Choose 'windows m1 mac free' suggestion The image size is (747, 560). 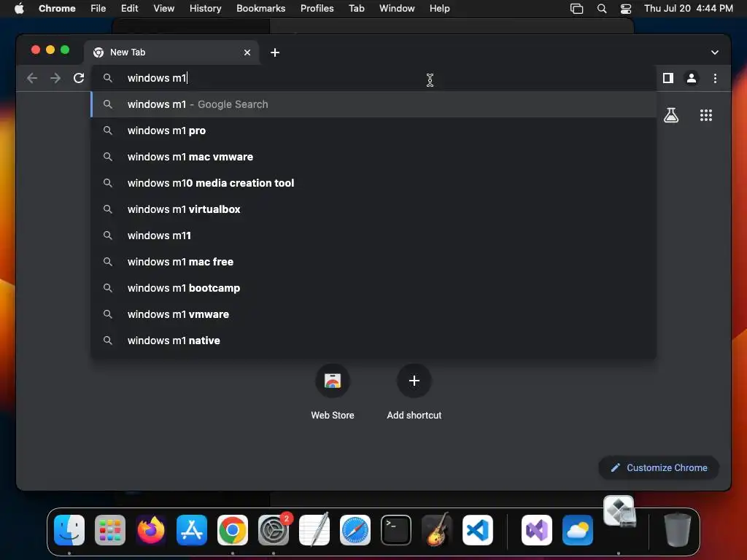click(373, 262)
